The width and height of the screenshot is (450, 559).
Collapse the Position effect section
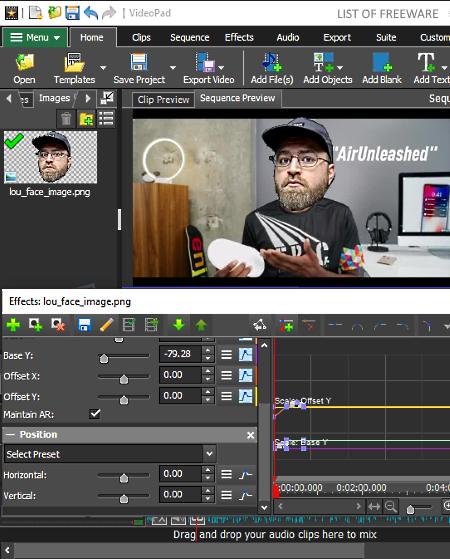click(x=11, y=435)
